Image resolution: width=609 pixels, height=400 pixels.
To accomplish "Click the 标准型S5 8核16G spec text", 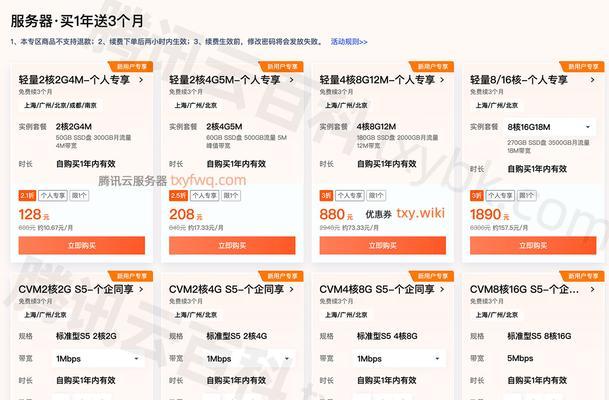I will (539, 336).
